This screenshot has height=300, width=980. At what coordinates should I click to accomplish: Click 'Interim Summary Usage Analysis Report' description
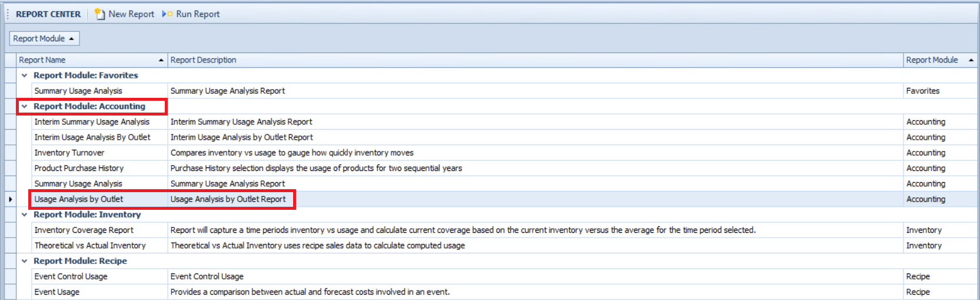241,122
